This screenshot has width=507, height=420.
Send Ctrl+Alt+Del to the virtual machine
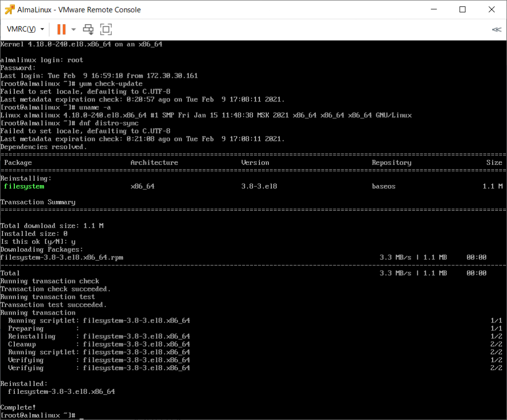pyautogui.click(x=88, y=29)
